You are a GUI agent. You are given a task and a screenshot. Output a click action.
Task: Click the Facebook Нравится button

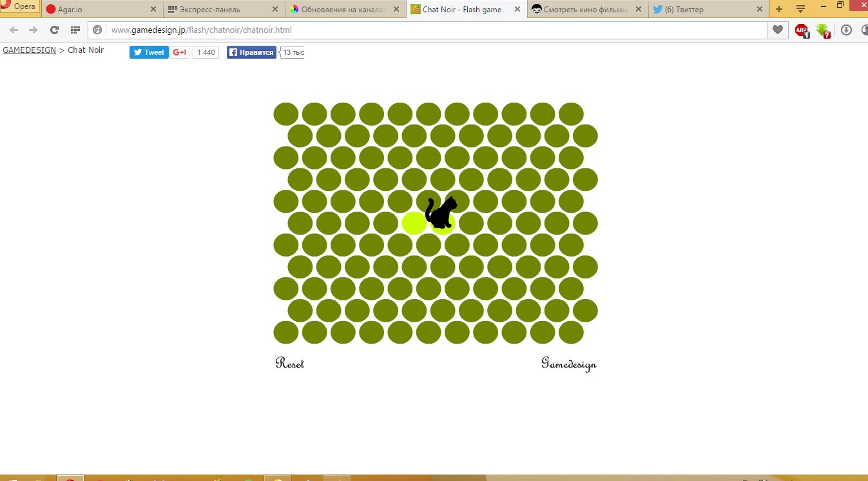point(251,52)
